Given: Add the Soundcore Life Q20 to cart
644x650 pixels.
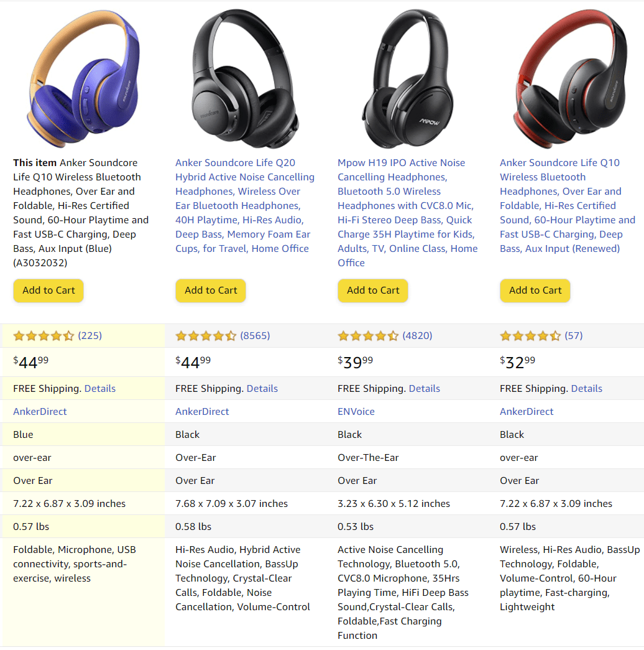Looking at the screenshot, I should point(211,290).
